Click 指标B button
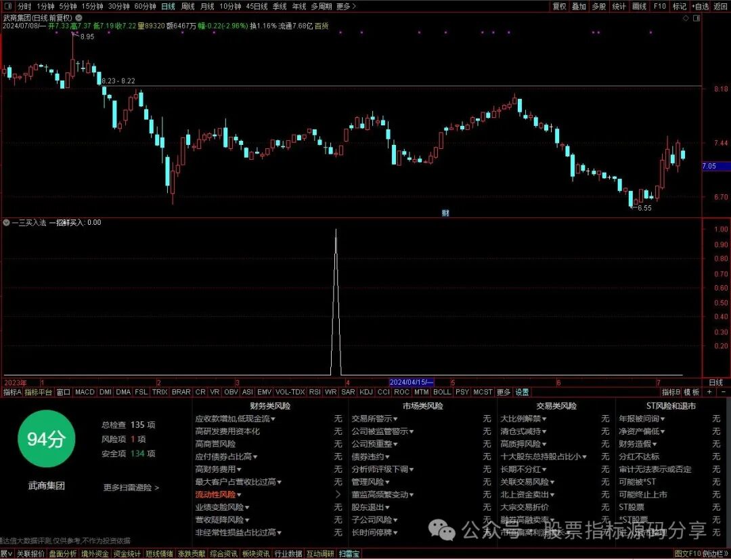The height and width of the screenshot is (560, 731). tap(671, 392)
